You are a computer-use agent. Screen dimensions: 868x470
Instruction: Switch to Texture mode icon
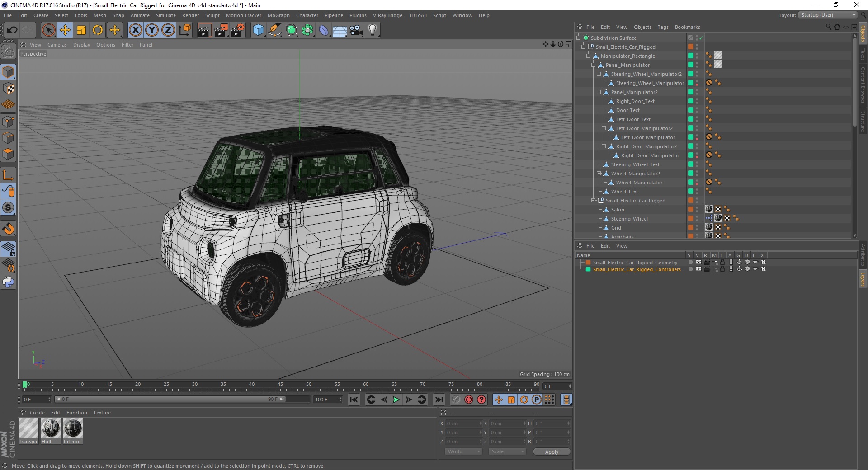(x=8, y=89)
